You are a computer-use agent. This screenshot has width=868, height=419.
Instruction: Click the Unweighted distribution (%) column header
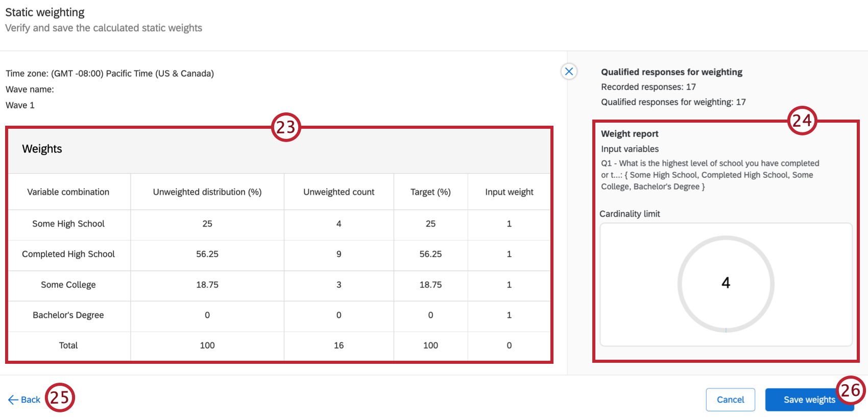coord(207,192)
